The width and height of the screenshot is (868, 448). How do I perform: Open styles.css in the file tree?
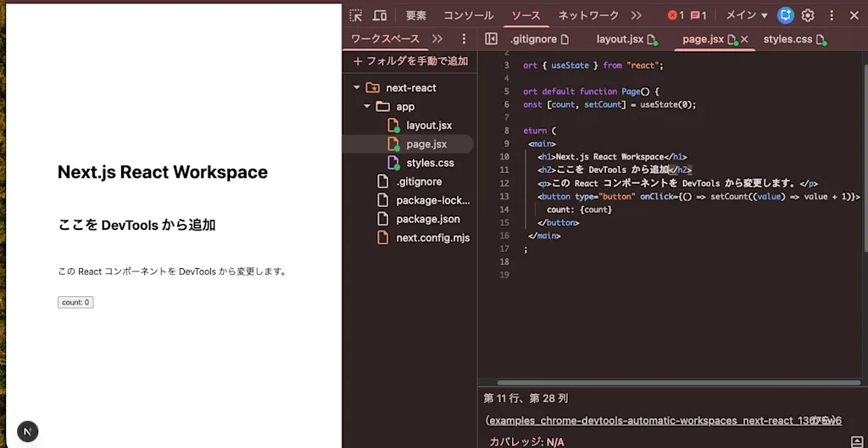coord(430,163)
